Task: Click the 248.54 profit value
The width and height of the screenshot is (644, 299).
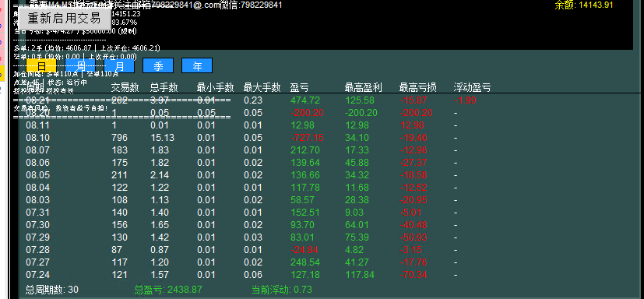Action: (x=305, y=262)
